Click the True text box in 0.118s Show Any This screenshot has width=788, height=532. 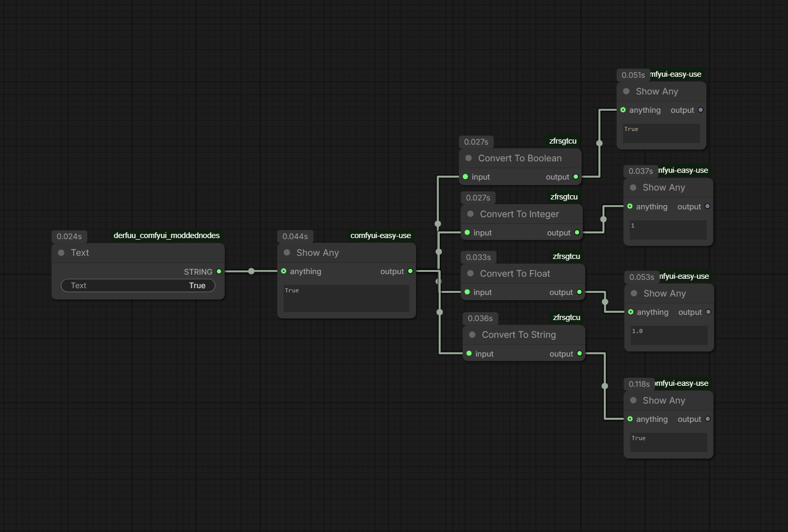(x=668, y=442)
